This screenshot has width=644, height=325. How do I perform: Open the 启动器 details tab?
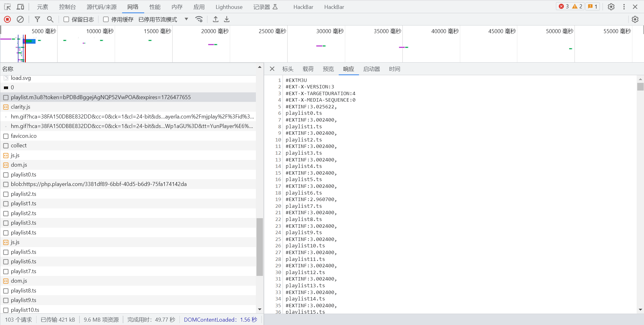372,69
